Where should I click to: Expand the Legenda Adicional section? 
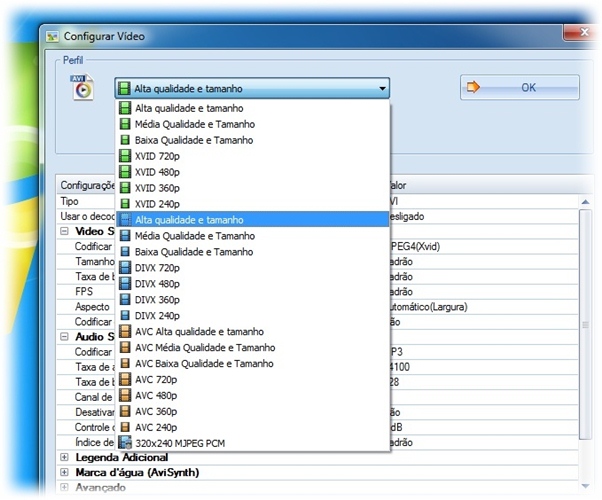65,457
